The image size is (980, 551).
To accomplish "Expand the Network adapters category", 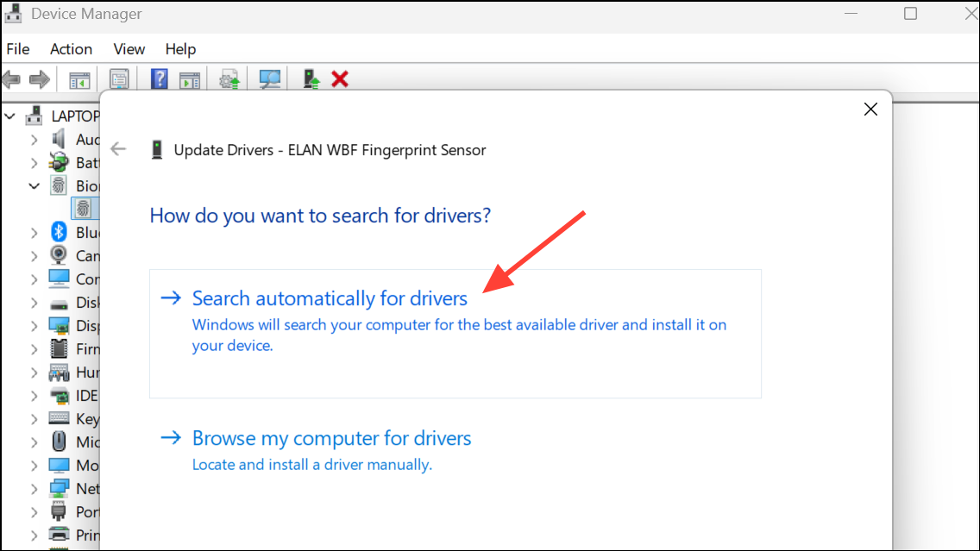I will click(35, 489).
